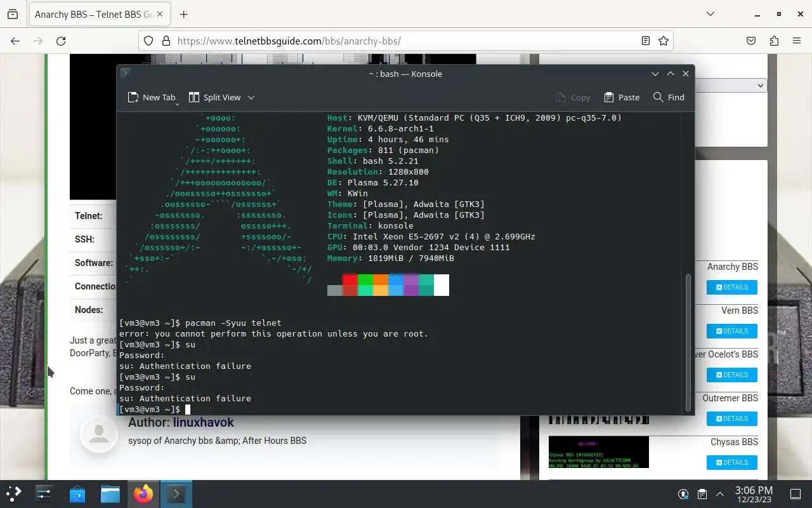Expand hidden system tray icons

pyautogui.click(x=720, y=494)
